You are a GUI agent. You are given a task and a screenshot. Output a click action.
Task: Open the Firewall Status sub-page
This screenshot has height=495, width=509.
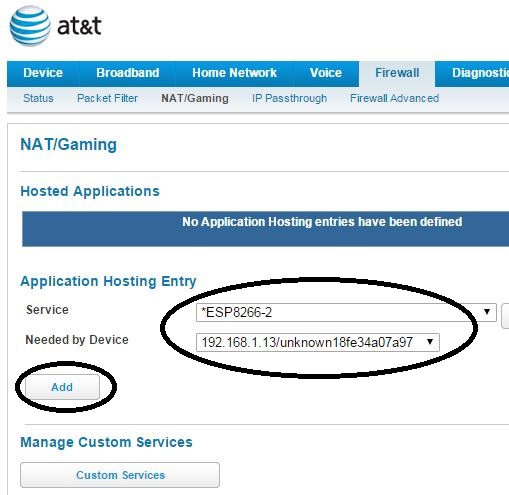[38, 98]
